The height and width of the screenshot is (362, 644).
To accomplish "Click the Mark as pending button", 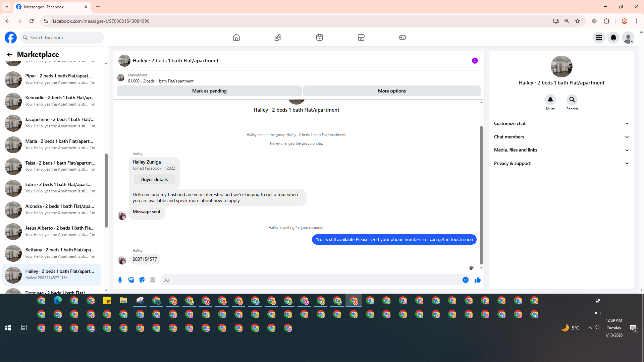I will pyautogui.click(x=209, y=91).
